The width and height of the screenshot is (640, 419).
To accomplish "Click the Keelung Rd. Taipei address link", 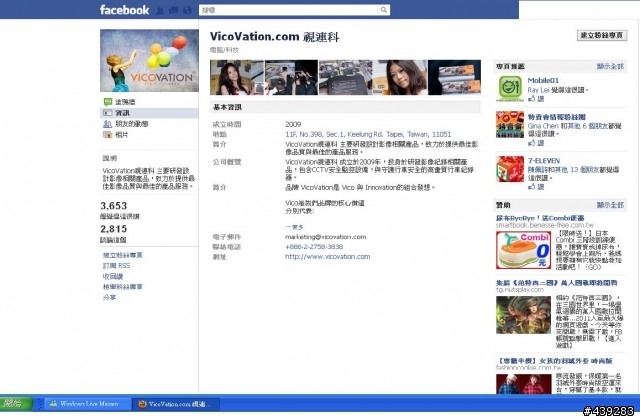I will tap(368, 134).
